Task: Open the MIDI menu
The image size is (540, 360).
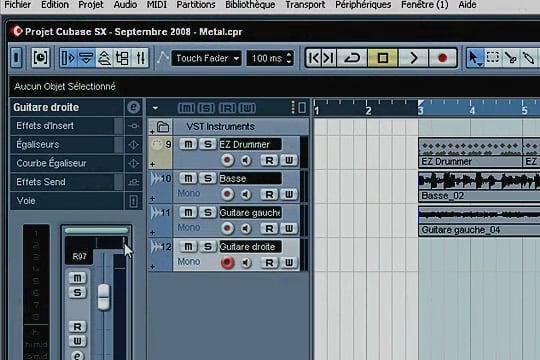Action: click(157, 5)
